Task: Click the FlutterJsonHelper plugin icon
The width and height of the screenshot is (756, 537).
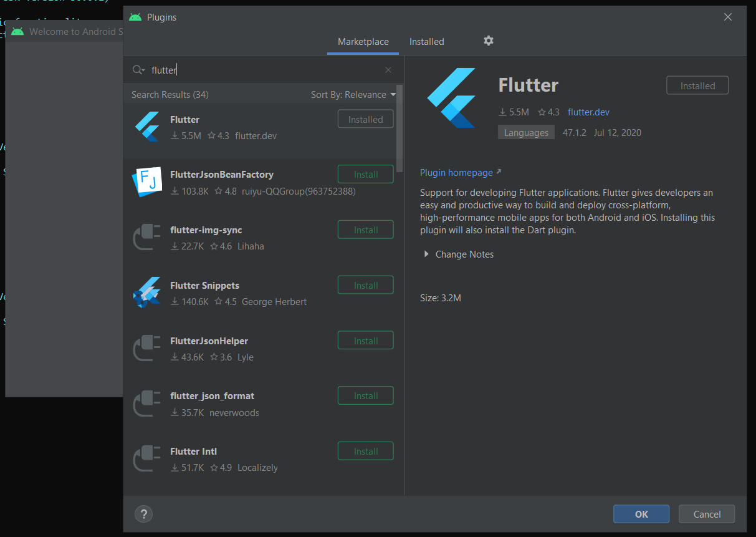Action: (146, 347)
